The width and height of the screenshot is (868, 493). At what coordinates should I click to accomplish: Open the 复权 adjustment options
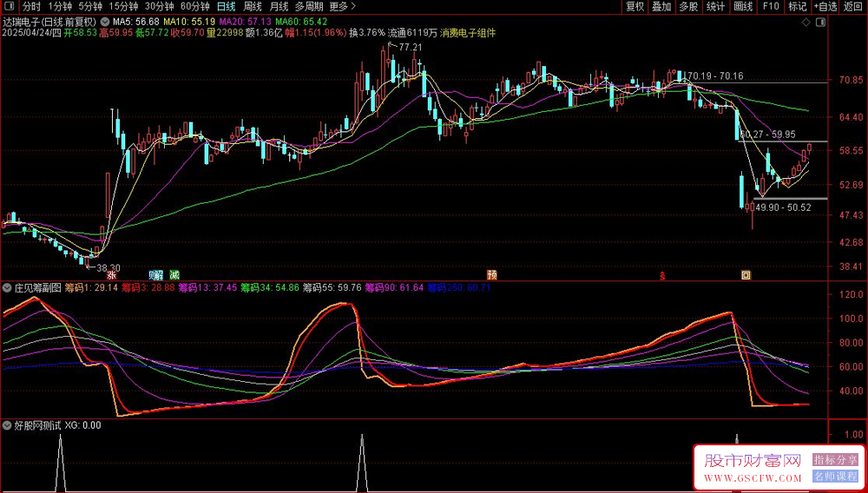pyautogui.click(x=635, y=7)
